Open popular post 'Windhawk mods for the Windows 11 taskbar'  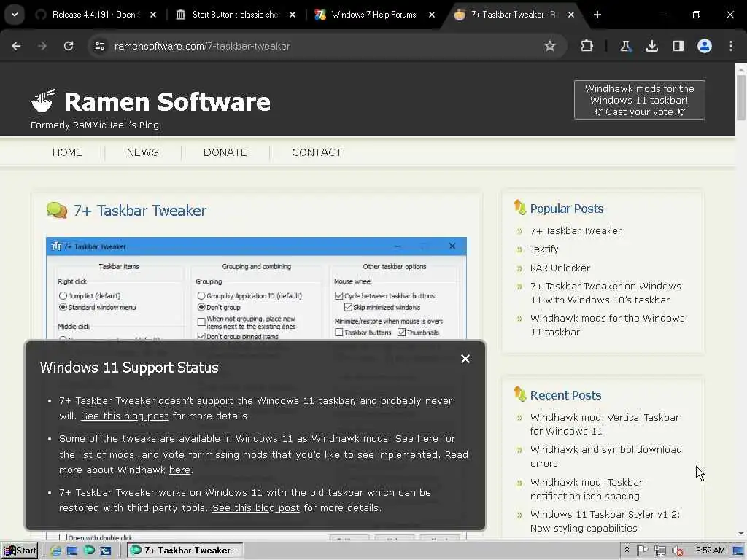[608, 325]
